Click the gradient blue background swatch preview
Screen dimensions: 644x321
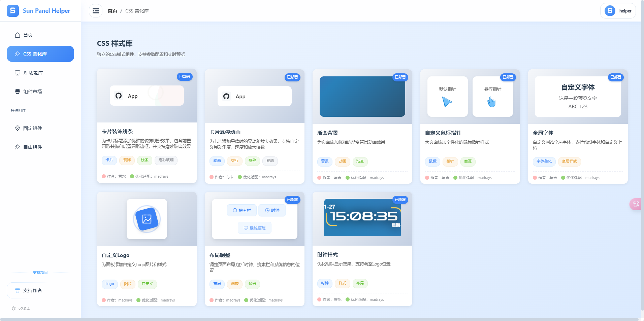click(362, 97)
